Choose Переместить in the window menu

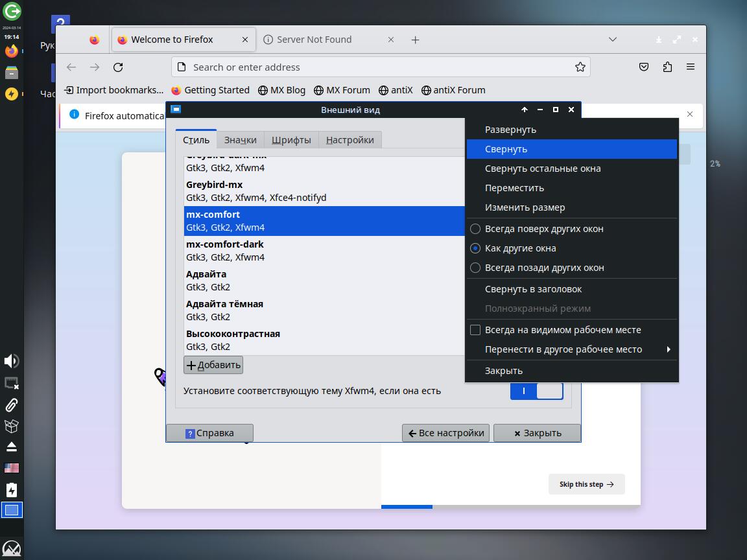(572, 188)
